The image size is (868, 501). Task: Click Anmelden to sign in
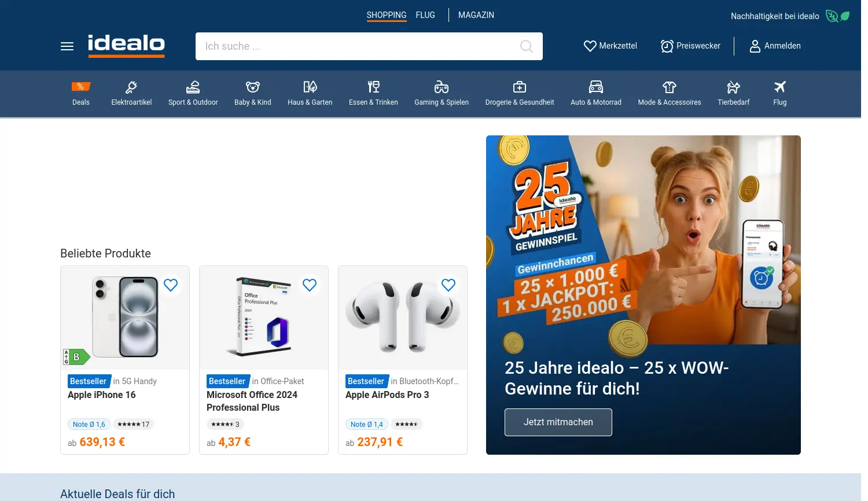click(775, 46)
